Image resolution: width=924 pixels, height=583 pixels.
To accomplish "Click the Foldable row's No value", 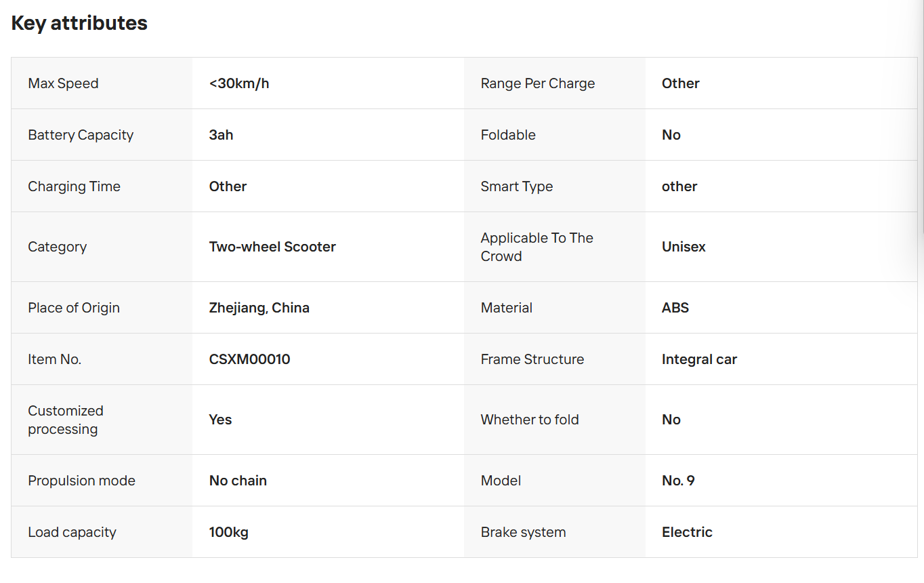I will click(671, 135).
